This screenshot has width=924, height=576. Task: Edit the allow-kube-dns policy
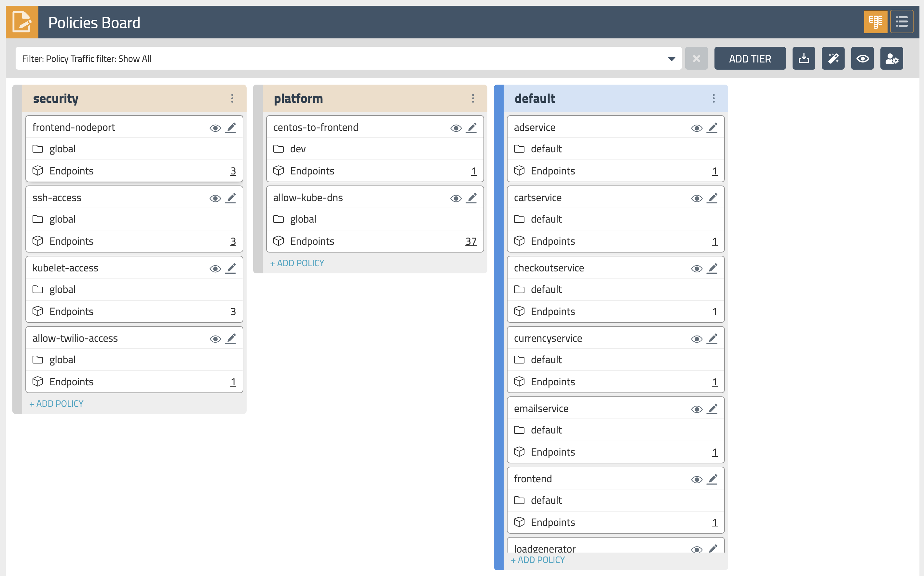click(x=471, y=198)
